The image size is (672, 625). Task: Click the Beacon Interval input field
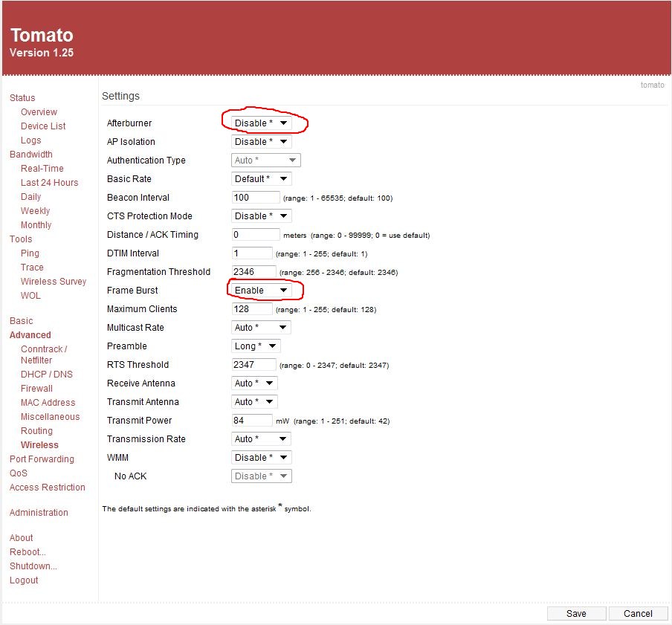pos(256,198)
